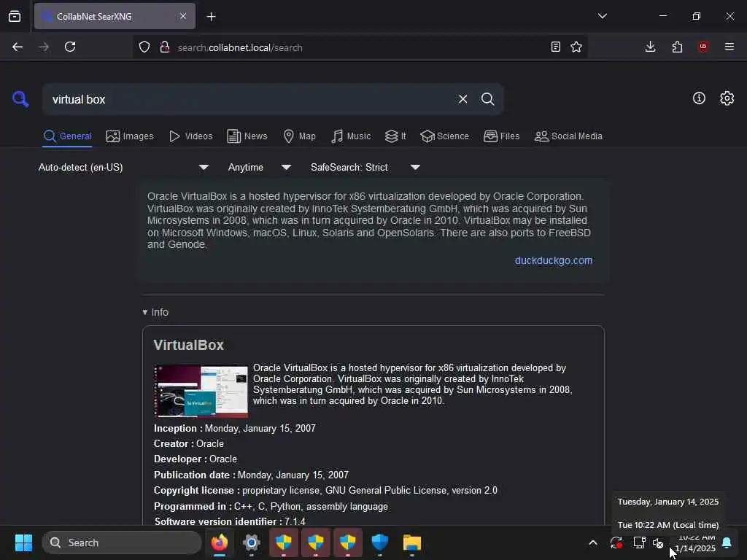This screenshot has width=747, height=560.
Task: Click the SearXNG magnifier logo
Action: pyautogui.click(x=20, y=99)
